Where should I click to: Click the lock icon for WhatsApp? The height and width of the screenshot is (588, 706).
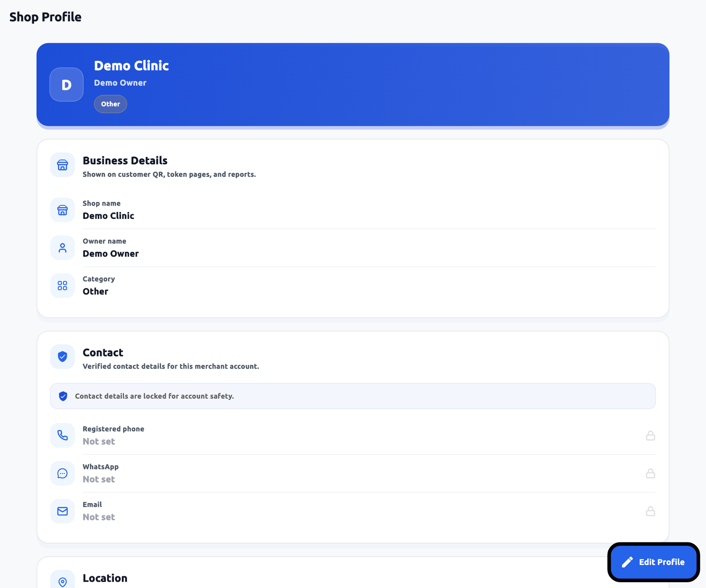(650, 474)
